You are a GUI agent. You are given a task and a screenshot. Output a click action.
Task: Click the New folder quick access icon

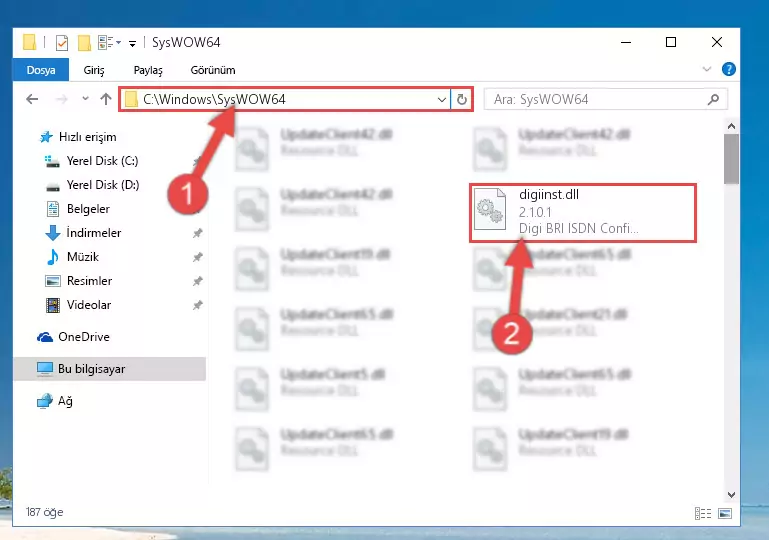(x=84, y=43)
